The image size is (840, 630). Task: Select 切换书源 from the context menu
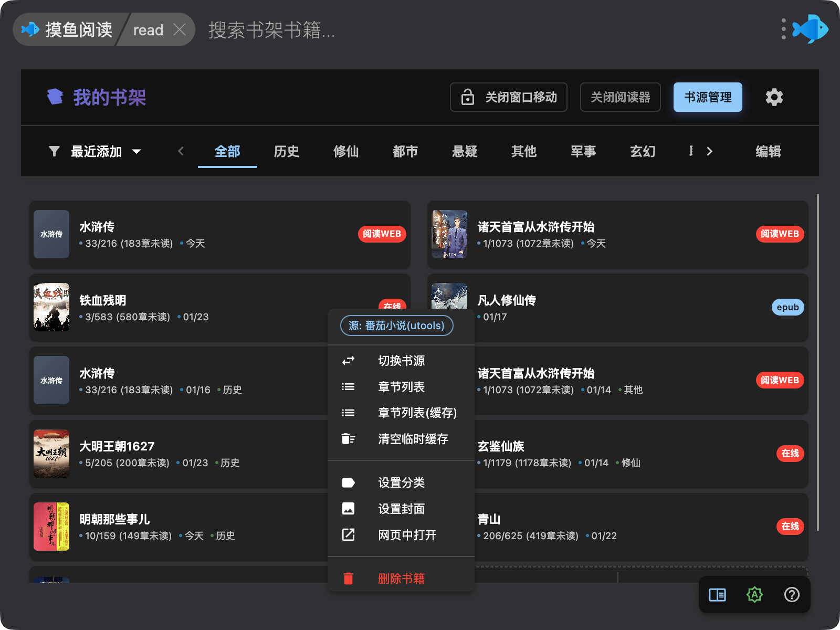pos(401,361)
